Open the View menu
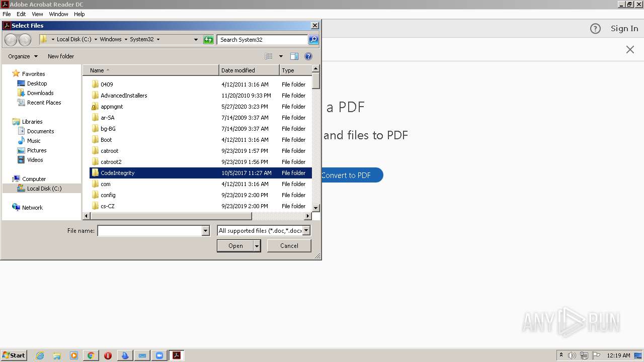 click(37, 14)
